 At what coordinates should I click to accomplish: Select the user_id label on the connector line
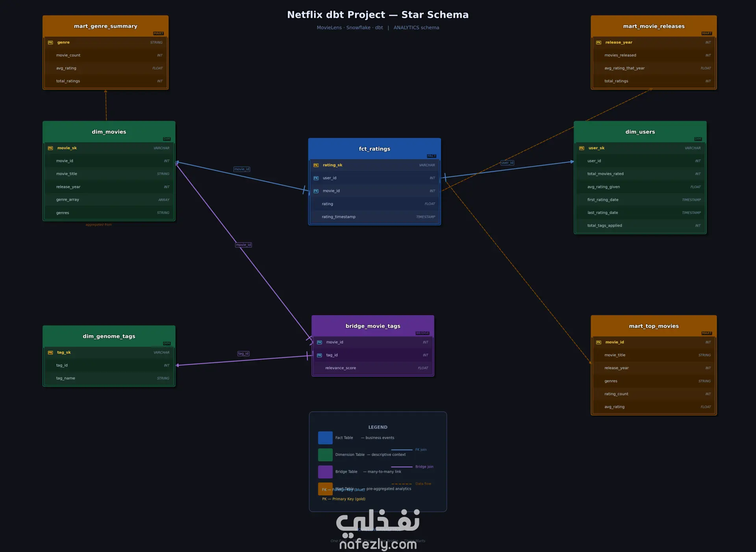point(507,163)
